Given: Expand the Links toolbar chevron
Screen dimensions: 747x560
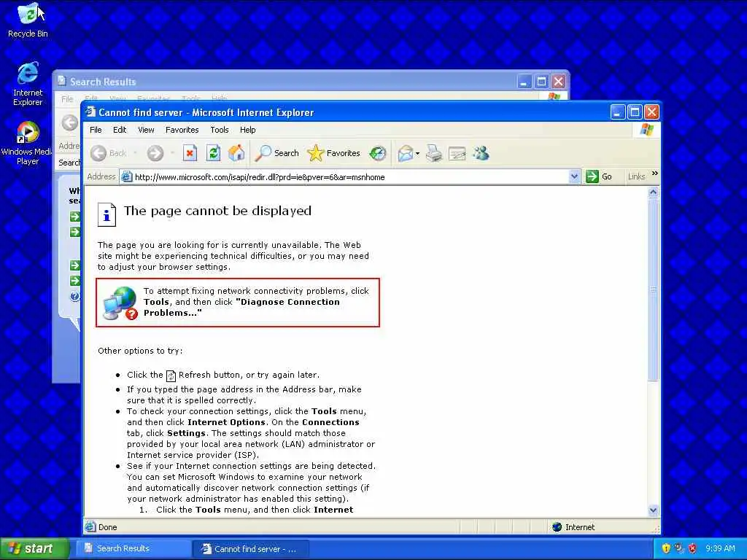Looking at the screenshot, I should point(654,174).
